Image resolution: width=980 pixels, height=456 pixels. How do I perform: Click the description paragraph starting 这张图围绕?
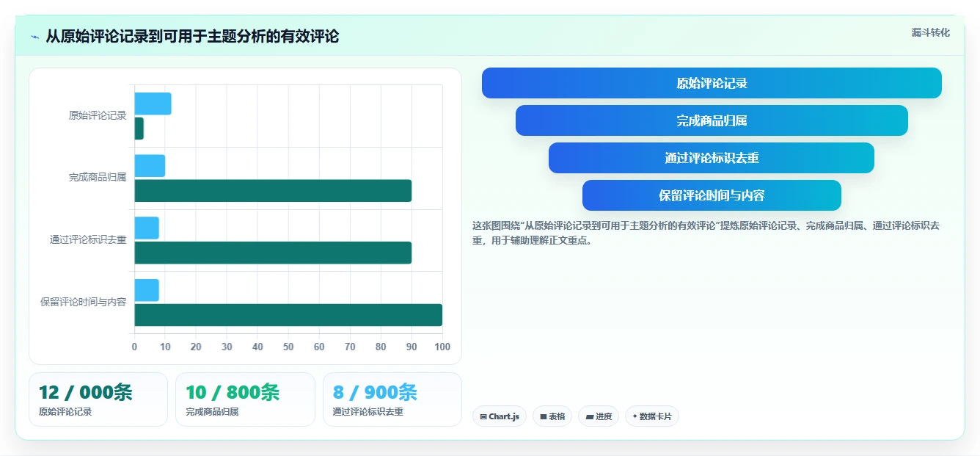click(x=706, y=233)
